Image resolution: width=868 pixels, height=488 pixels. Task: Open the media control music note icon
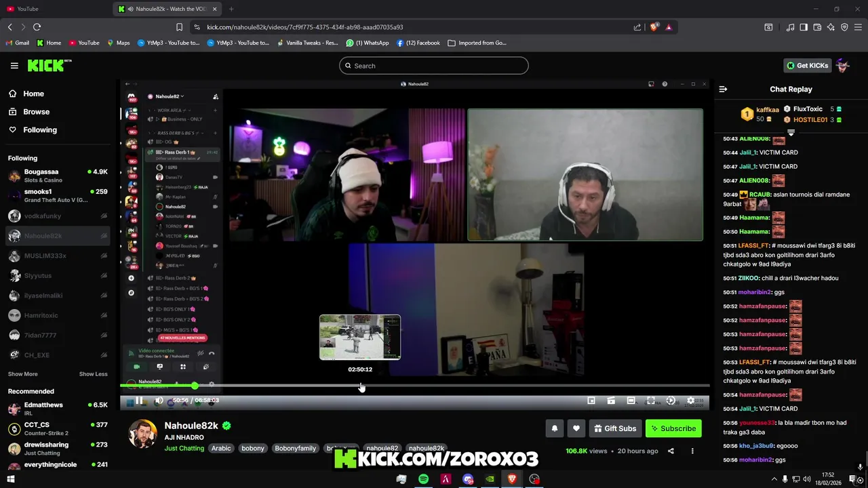pyautogui.click(x=790, y=27)
